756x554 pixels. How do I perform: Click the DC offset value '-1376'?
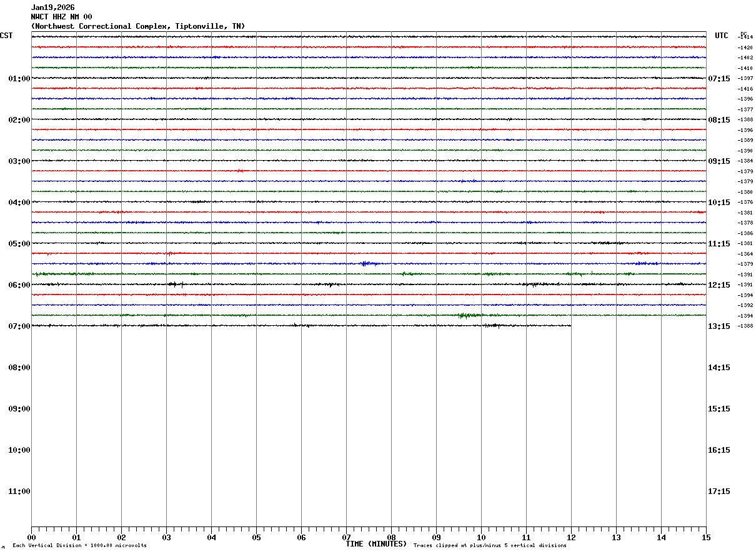click(745, 202)
